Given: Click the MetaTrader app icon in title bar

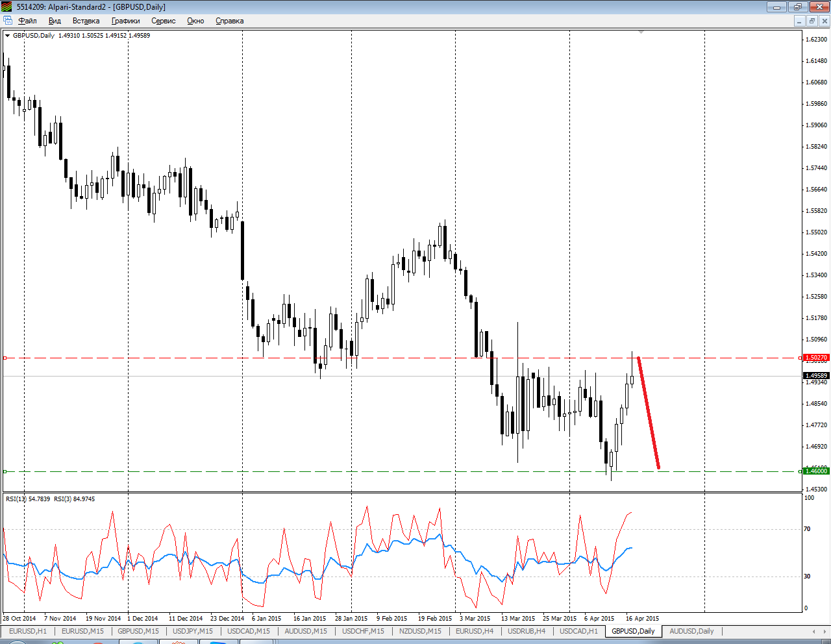Looking at the screenshot, I should tap(6, 6).
